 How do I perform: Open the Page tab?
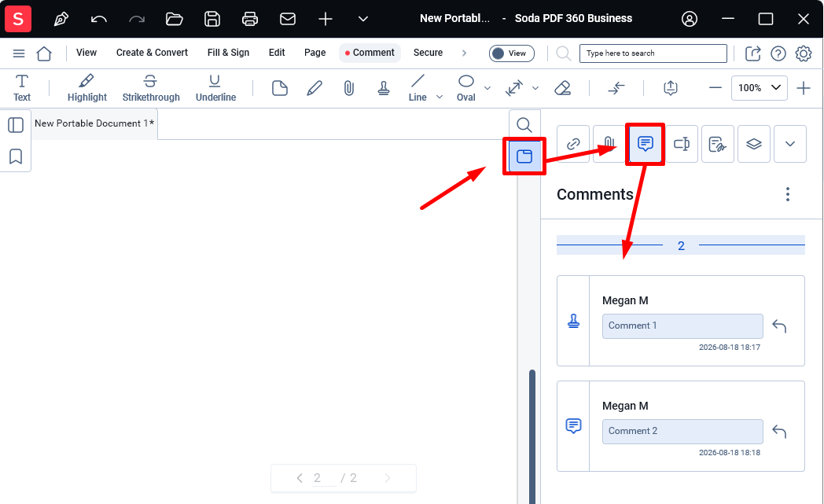click(x=315, y=53)
